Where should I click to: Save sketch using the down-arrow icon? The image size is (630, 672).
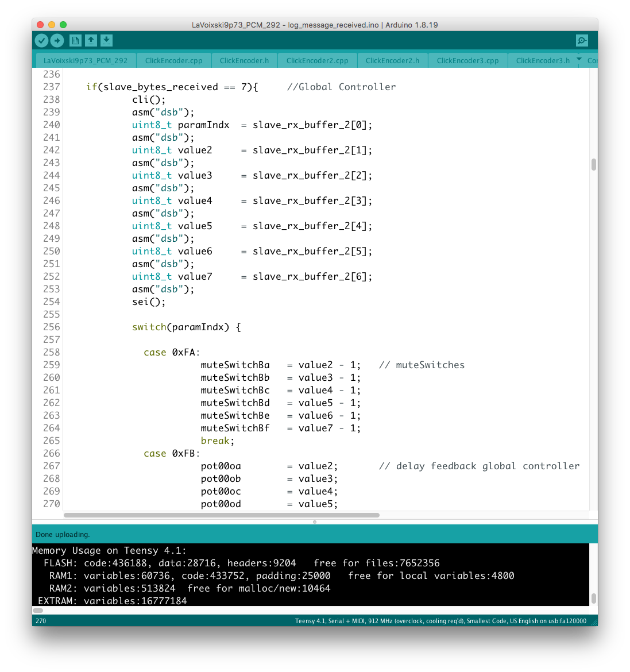click(x=106, y=40)
